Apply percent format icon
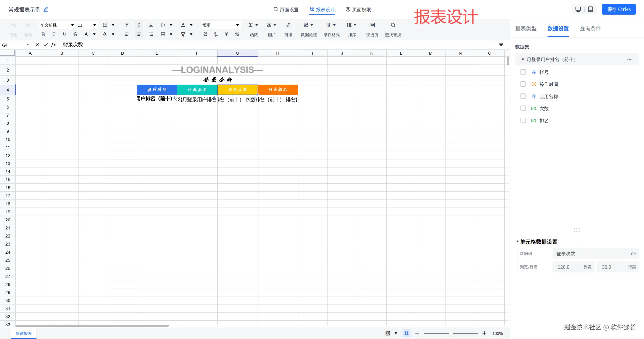 tap(237, 34)
